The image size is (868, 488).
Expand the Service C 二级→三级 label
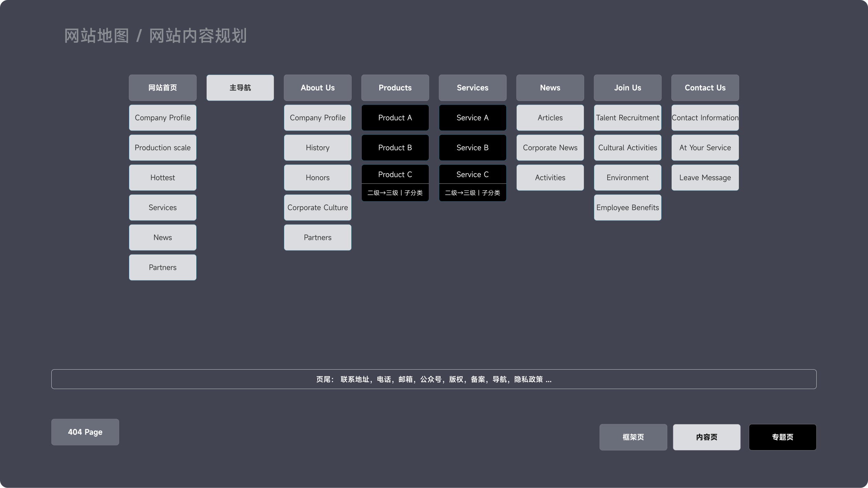coord(472,193)
